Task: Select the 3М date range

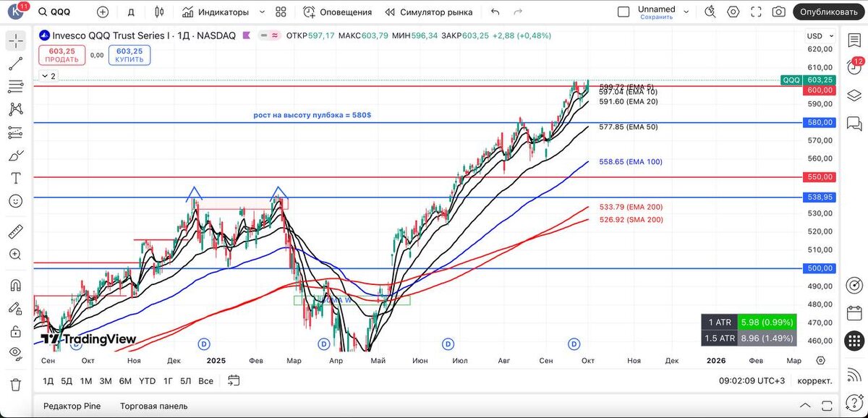Action: click(x=106, y=380)
